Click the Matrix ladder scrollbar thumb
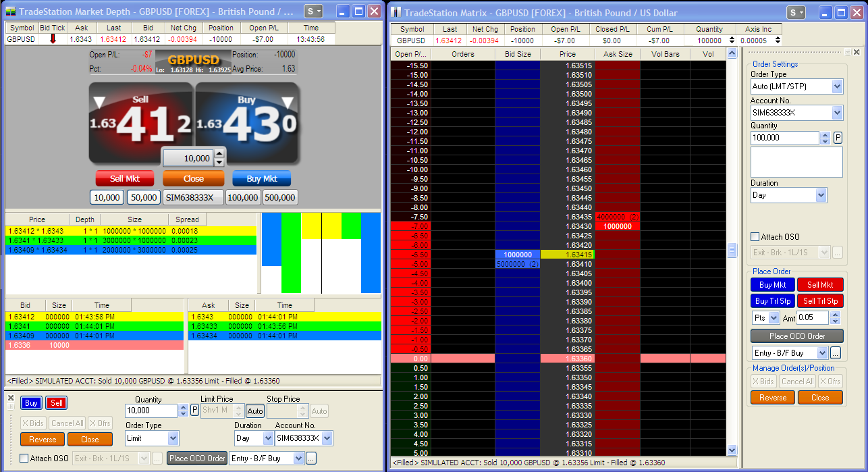 pyautogui.click(x=732, y=251)
